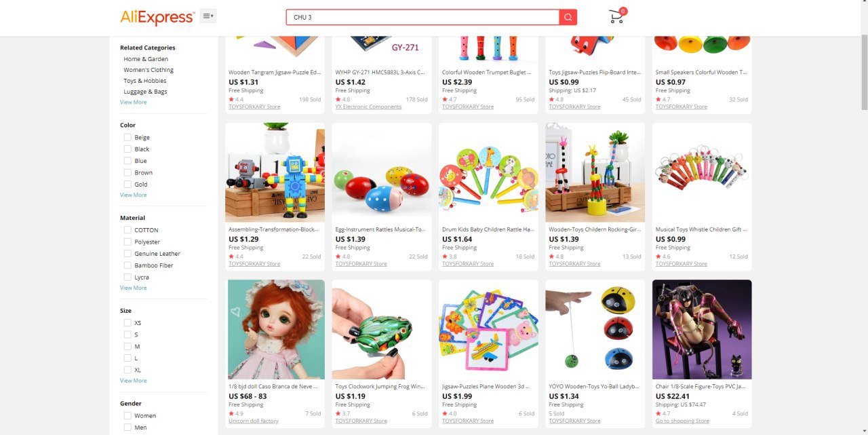868x435 pixels.
Task: Expand View More under Color
Action: click(134, 195)
